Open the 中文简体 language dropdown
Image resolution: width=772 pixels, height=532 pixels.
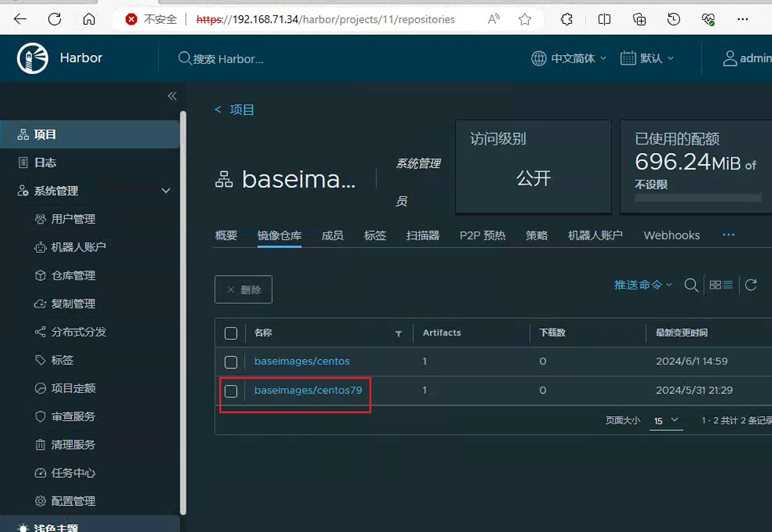[569, 58]
